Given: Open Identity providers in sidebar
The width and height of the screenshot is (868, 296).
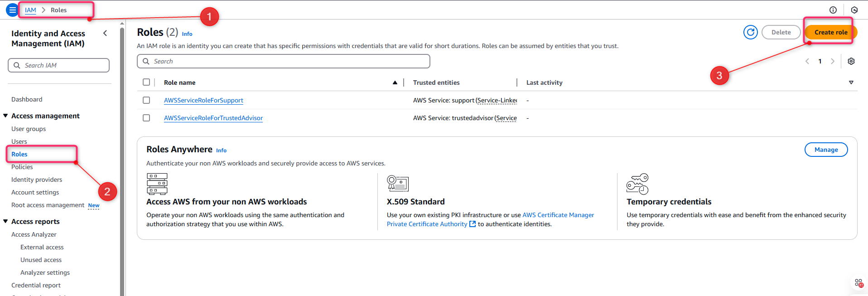Looking at the screenshot, I should pyautogui.click(x=37, y=180).
